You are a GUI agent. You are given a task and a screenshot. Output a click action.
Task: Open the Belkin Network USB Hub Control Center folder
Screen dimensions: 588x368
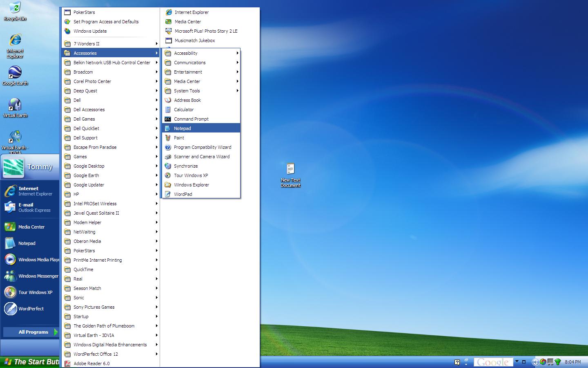pos(111,63)
